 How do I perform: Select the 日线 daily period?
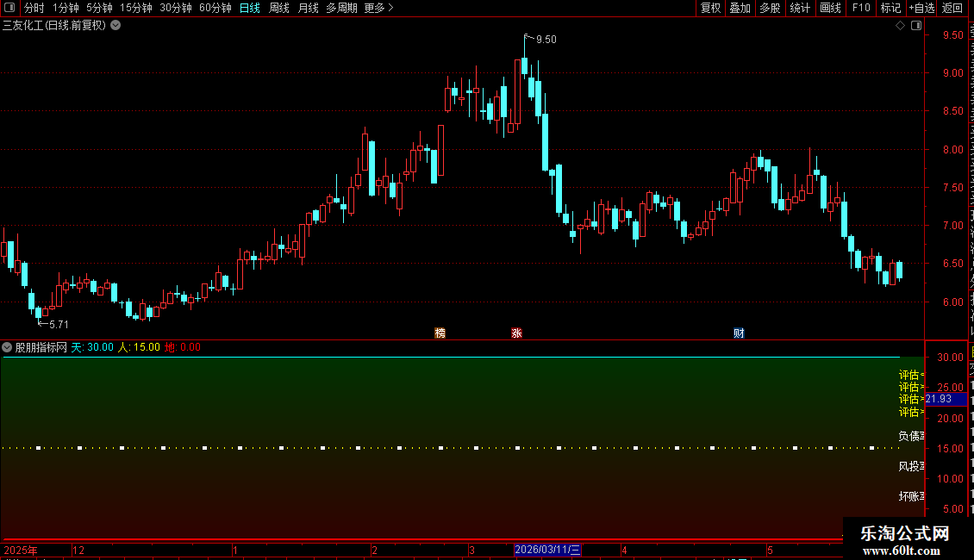pyautogui.click(x=250, y=8)
